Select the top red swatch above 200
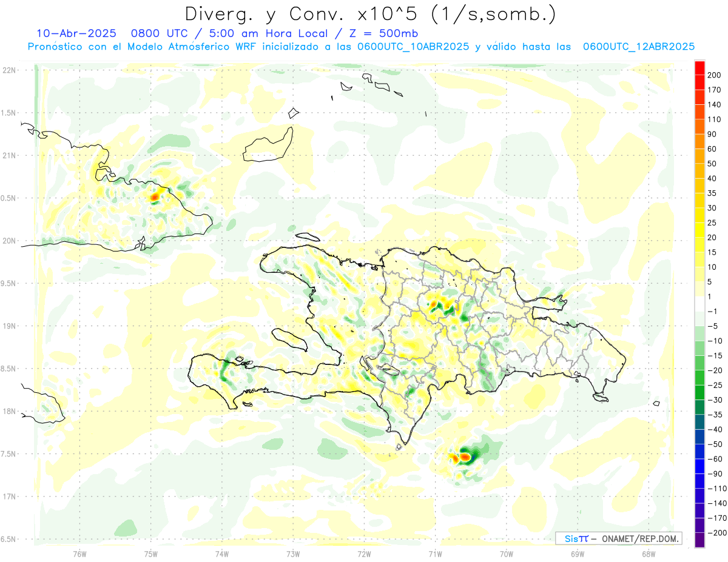Screen dimensions: 728x562 [x=699, y=67]
